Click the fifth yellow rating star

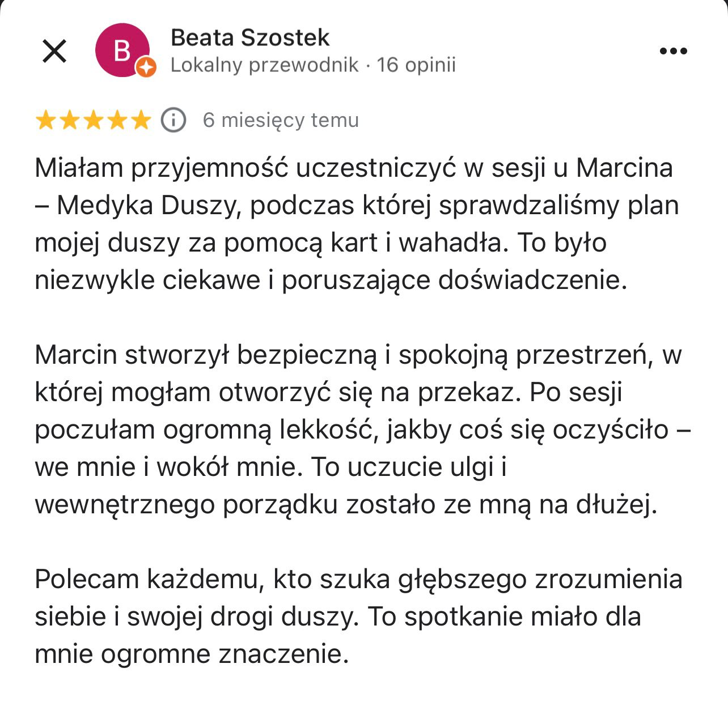click(141, 120)
